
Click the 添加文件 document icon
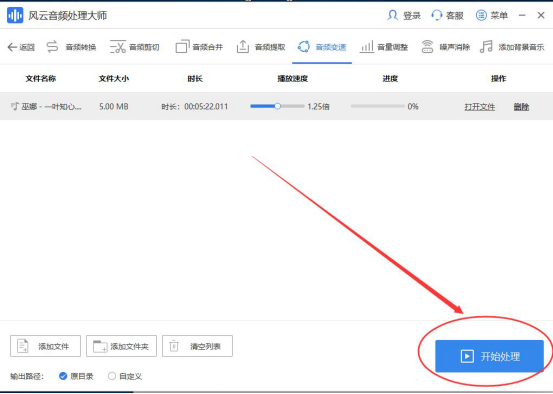tap(23, 346)
